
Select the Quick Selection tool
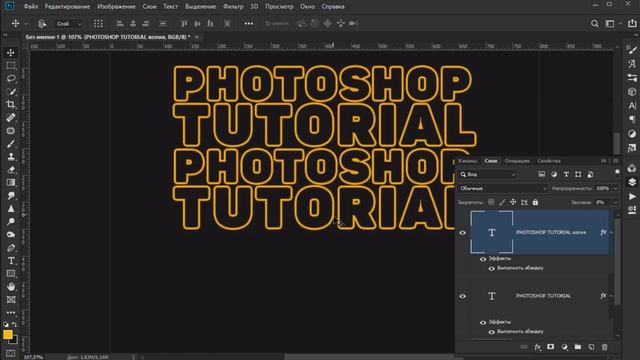tap(11, 91)
